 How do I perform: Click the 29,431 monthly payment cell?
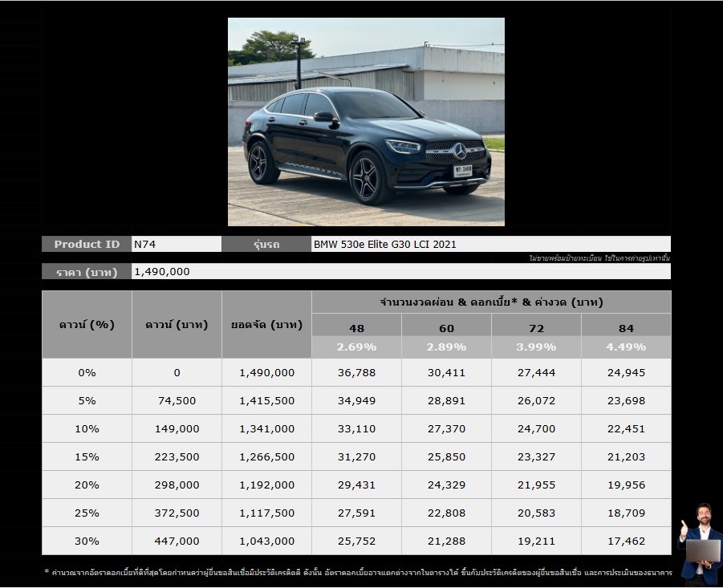pyautogui.click(x=356, y=485)
